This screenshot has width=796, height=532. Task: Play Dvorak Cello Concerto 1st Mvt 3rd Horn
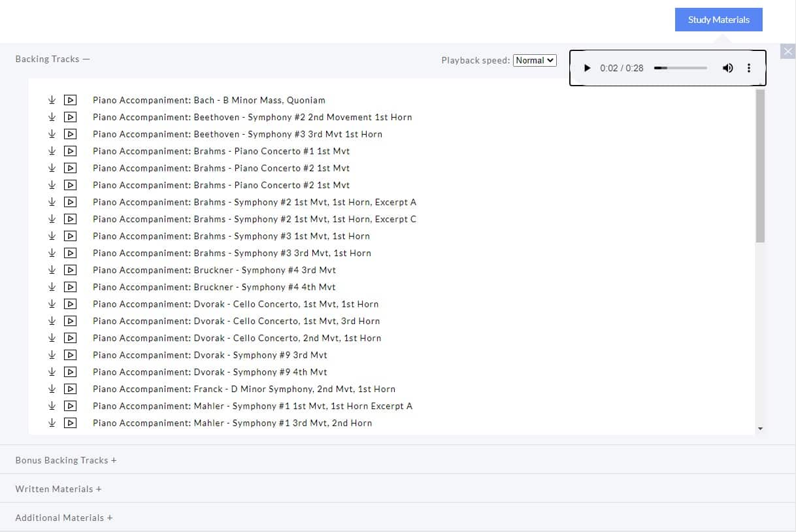[70, 321]
